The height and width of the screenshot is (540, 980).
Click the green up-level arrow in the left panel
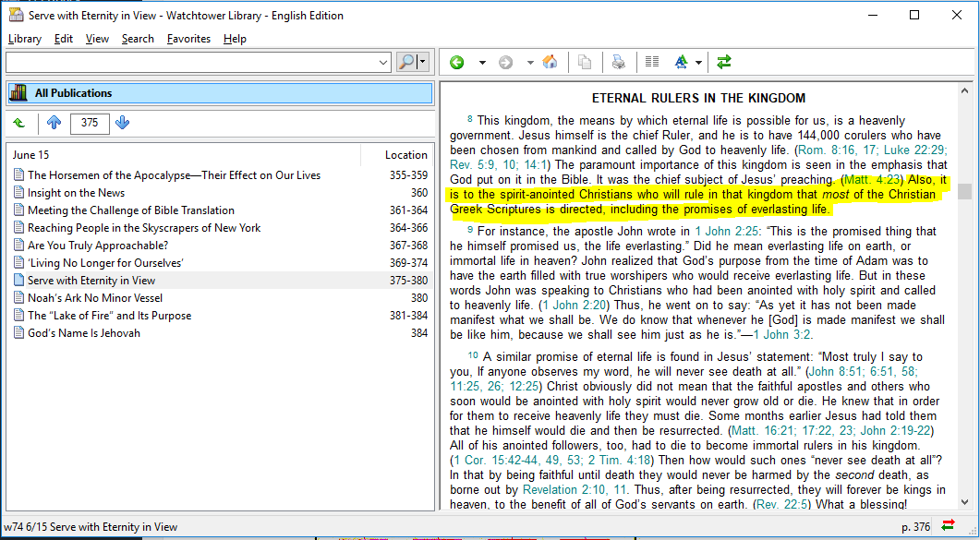[19, 123]
